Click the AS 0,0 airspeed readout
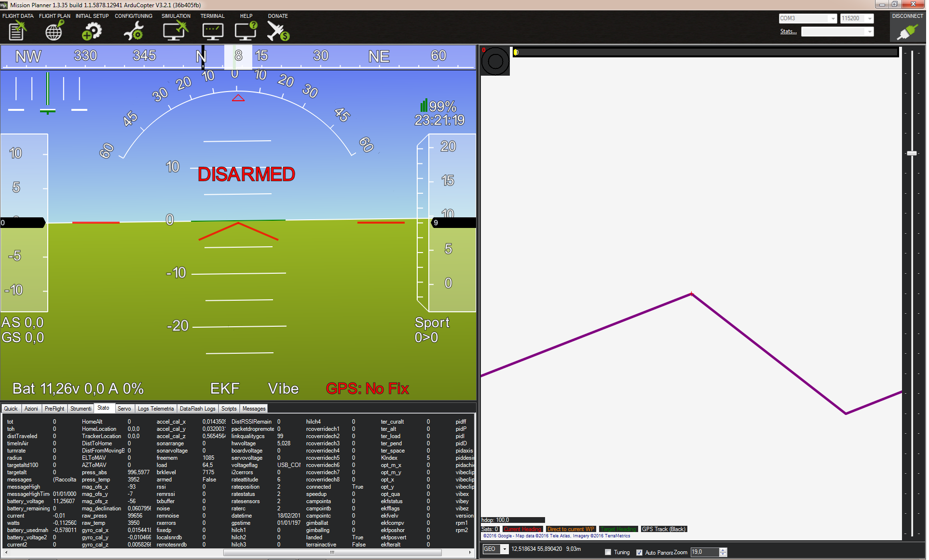The height and width of the screenshot is (560, 929). (x=23, y=322)
